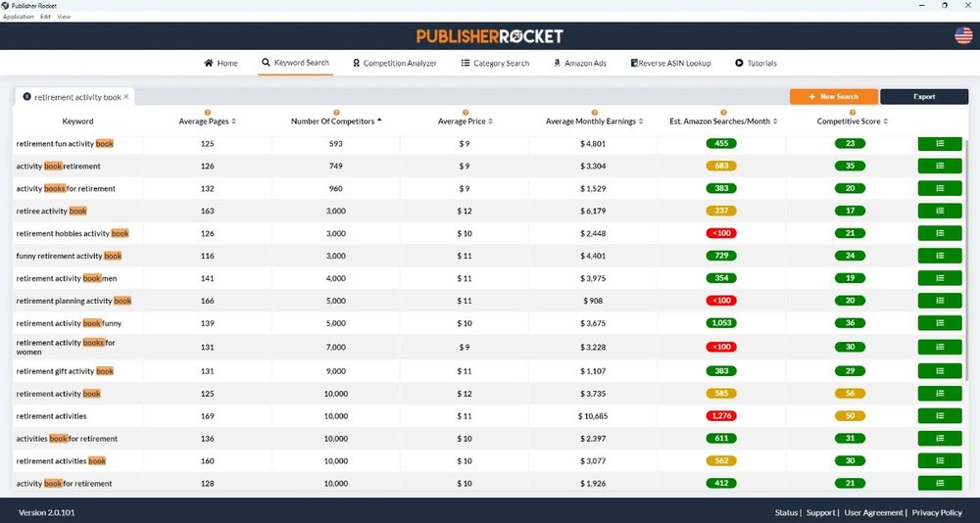Open competitors list for 'activities book for retirement'

click(940, 439)
